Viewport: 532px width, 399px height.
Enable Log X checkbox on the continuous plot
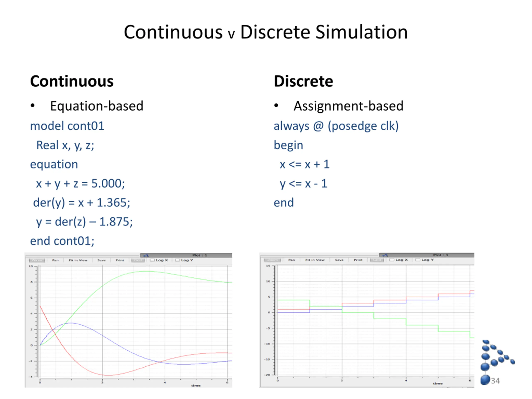click(152, 260)
